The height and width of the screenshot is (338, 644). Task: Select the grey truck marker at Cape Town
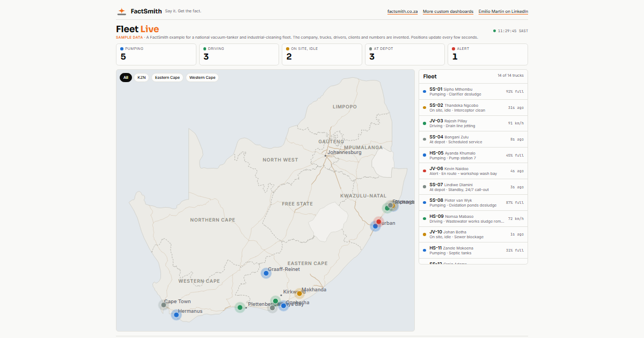pos(164,305)
